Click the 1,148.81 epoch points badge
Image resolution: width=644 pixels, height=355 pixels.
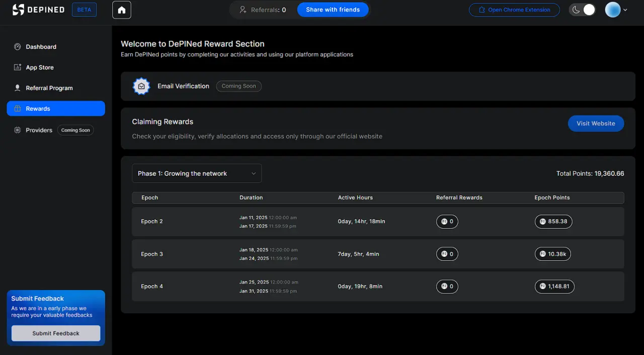point(554,286)
